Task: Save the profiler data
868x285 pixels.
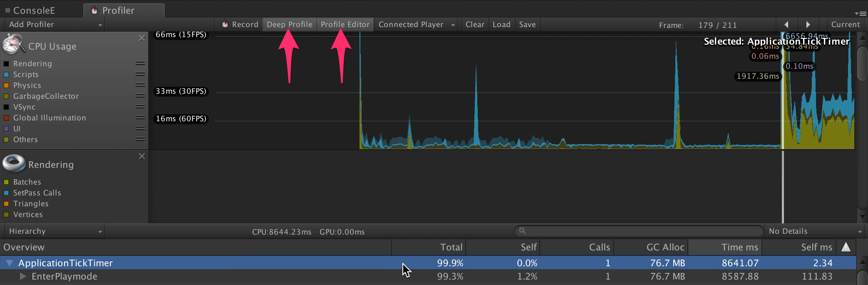Action: click(527, 25)
